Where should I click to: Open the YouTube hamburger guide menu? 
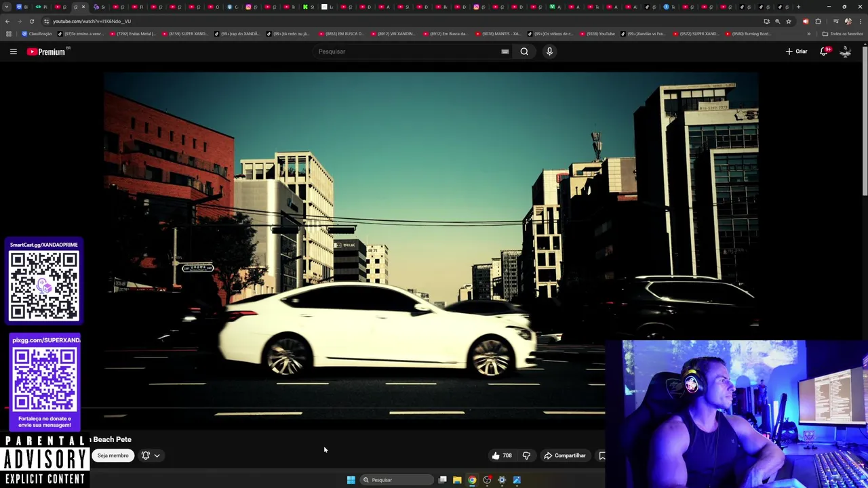[x=13, y=52]
